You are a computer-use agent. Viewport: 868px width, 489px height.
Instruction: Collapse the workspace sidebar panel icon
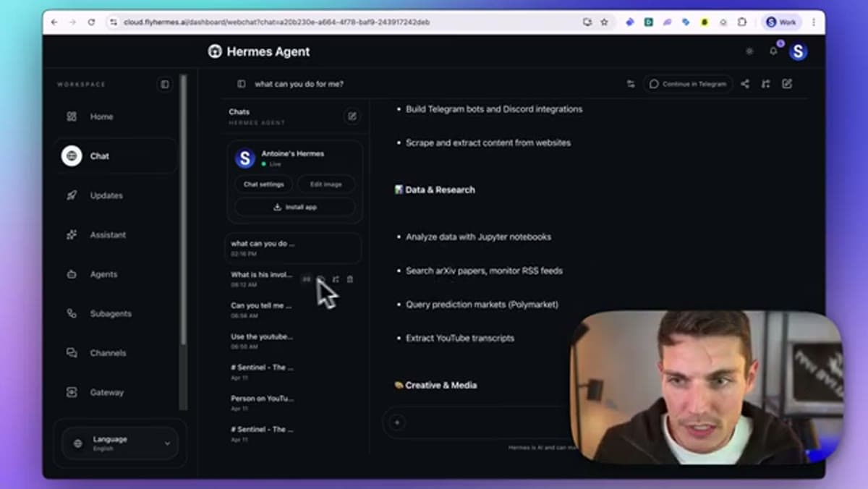click(x=165, y=85)
